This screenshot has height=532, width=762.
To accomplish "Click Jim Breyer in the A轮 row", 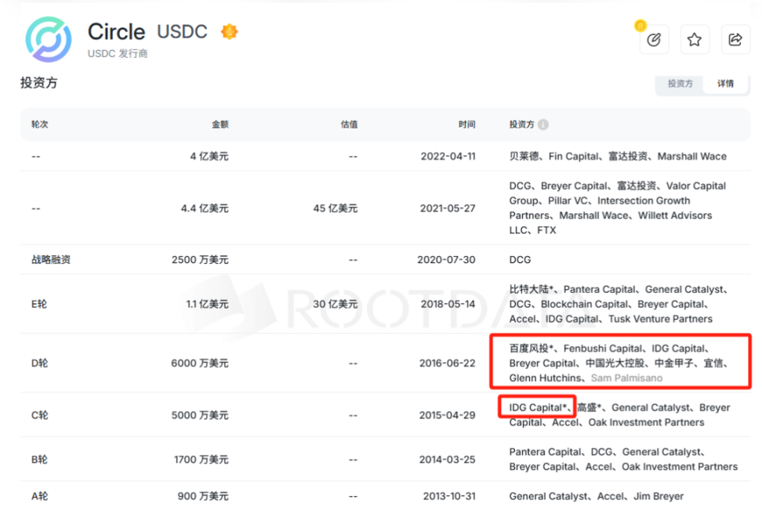I will point(660,496).
